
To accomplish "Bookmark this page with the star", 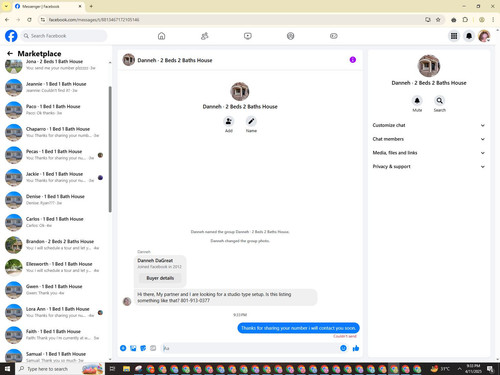I will 438,20.
